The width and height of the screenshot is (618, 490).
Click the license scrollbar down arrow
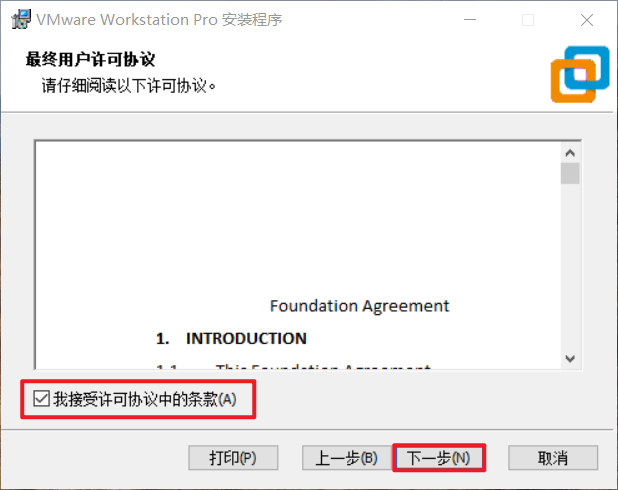point(570,359)
